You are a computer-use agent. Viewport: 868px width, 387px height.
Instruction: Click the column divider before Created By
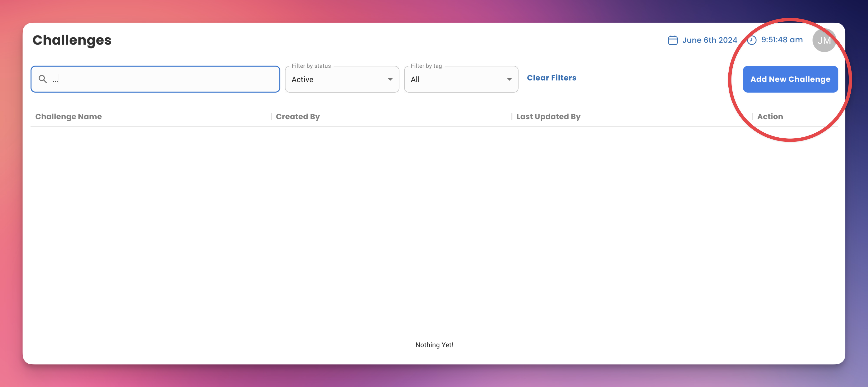(x=271, y=116)
